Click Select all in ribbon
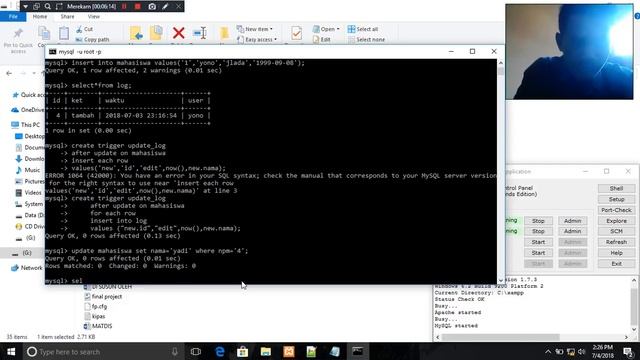 [363, 29]
